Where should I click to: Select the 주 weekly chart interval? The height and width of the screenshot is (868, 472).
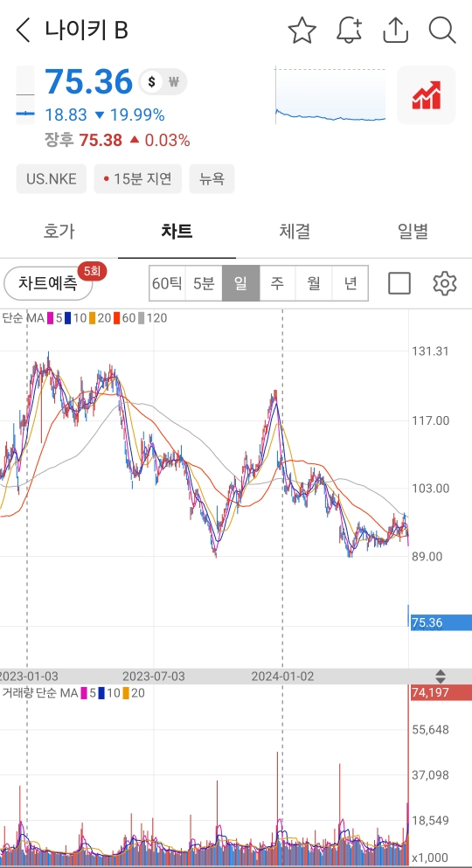pyautogui.click(x=277, y=283)
